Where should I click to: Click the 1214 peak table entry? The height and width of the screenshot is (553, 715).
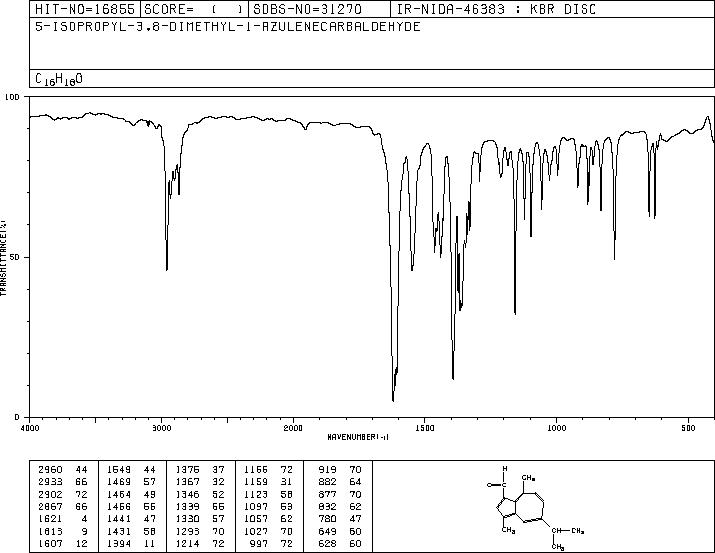tap(200, 544)
